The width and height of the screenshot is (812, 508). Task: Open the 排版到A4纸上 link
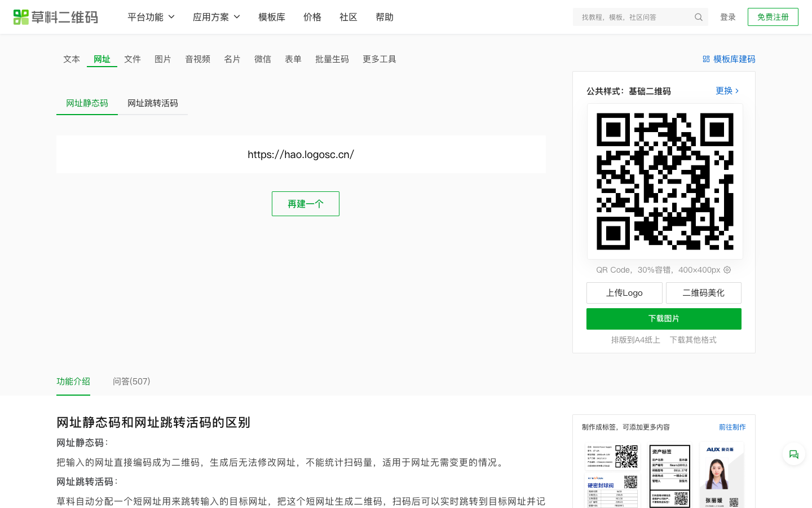pyautogui.click(x=636, y=340)
